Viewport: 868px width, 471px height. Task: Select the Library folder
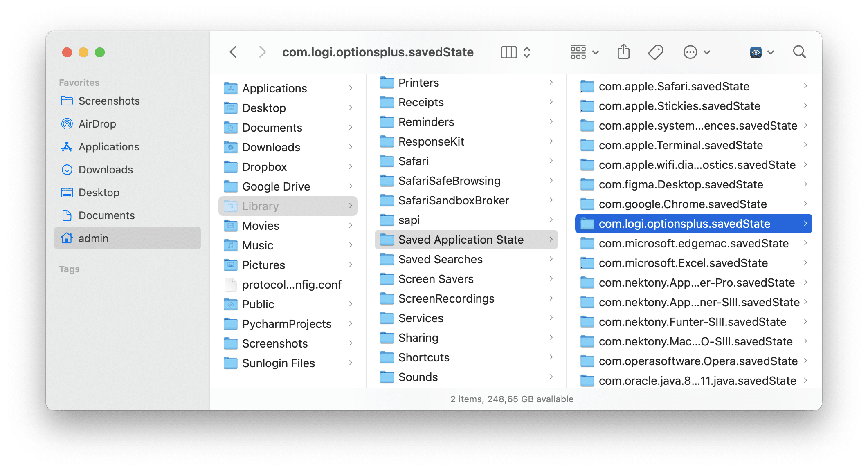pos(288,206)
